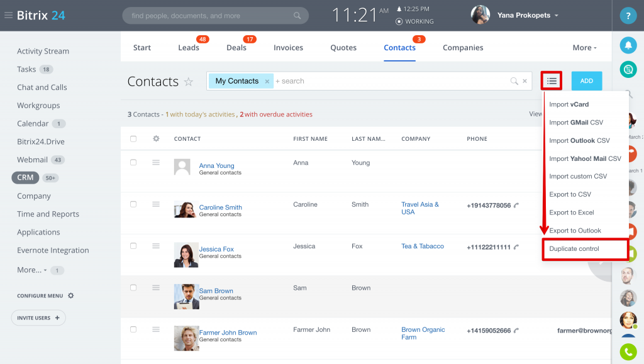Open row action menu for Caroline Smith
The image size is (644, 364).
click(156, 204)
